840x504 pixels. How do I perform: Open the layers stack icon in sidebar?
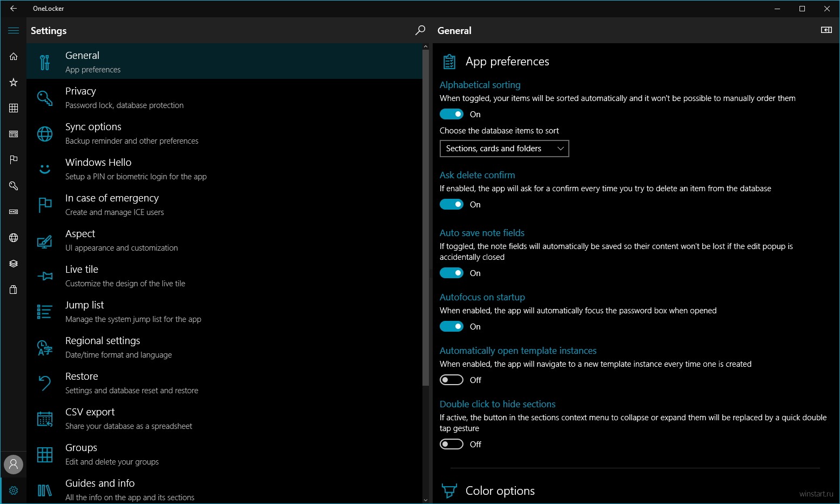coord(14,264)
